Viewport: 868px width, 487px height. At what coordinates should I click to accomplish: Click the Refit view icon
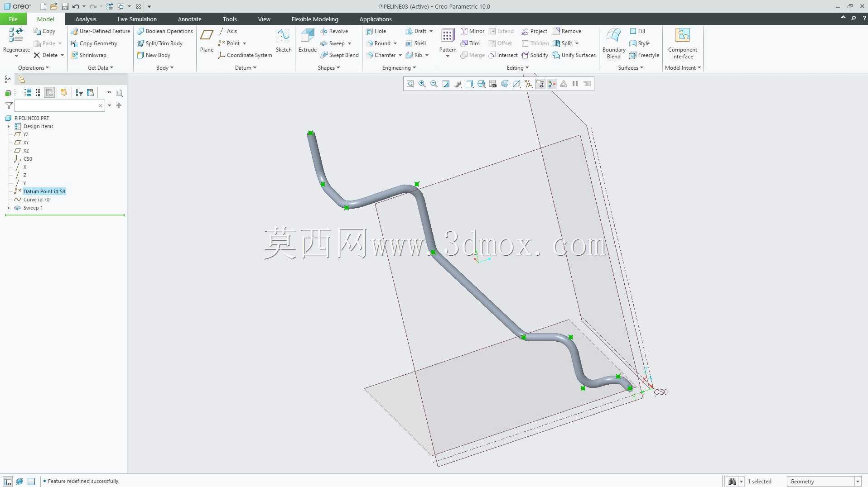pyautogui.click(x=410, y=84)
